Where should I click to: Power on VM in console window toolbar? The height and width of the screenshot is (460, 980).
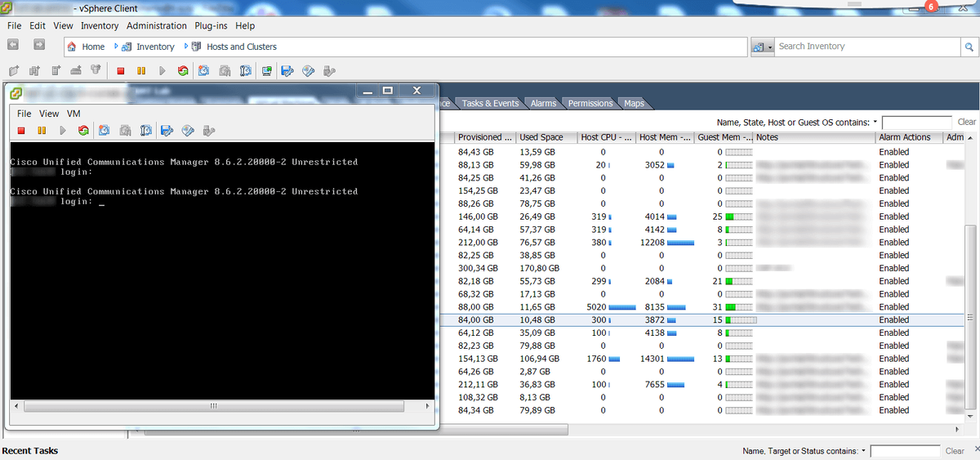63,130
